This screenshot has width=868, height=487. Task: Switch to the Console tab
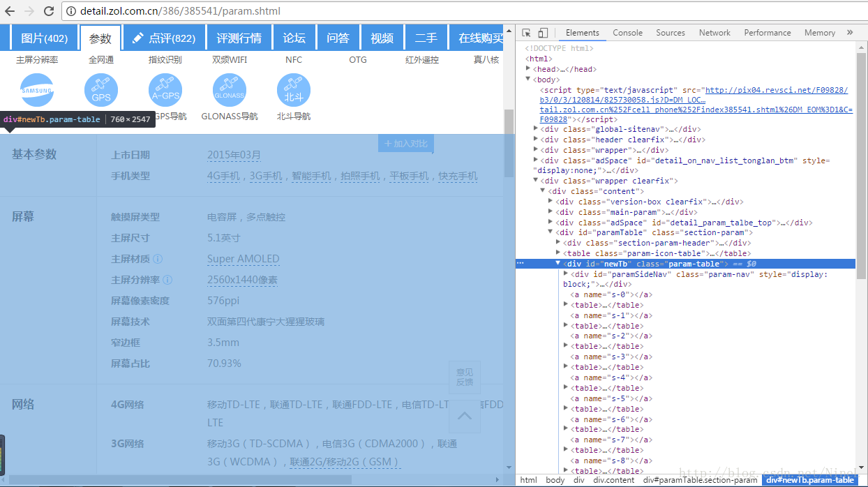(x=628, y=33)
